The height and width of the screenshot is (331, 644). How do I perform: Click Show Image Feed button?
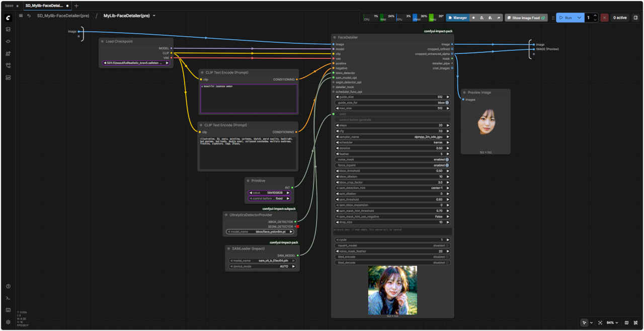(526, 18)
